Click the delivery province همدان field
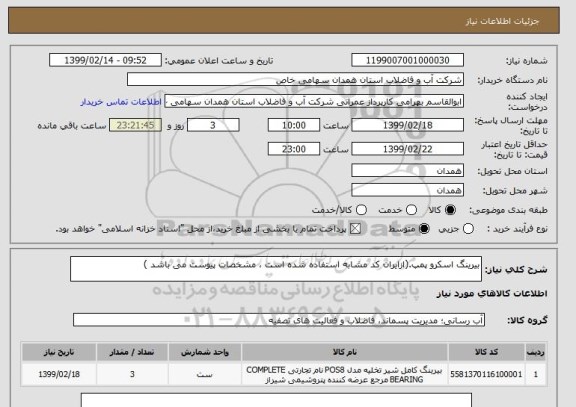Screen dimensions: 576x407 tap(407, 171)
